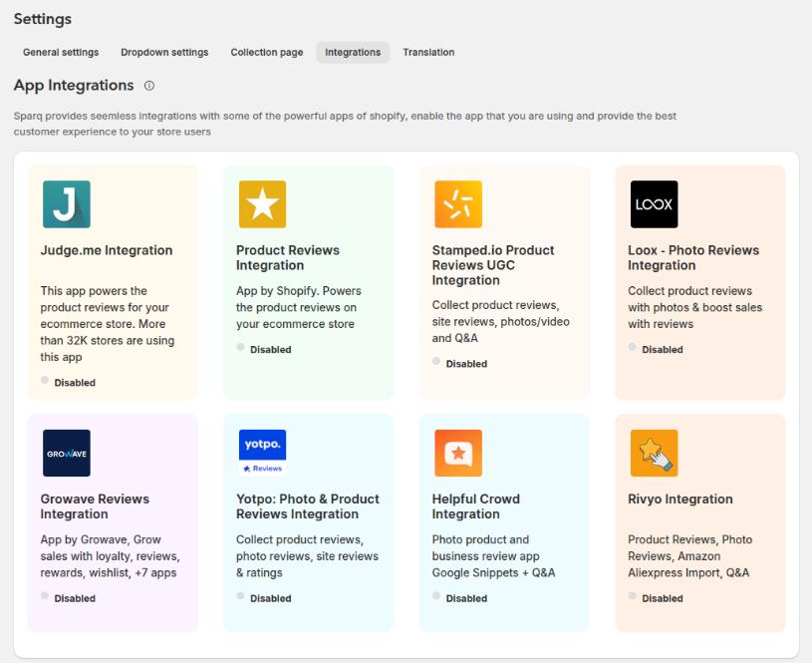Click the info icon beside App Integrations
Image resolution: width=812 pixels, height=663 pixels.
pyautogui.click(x=149, y=86)
